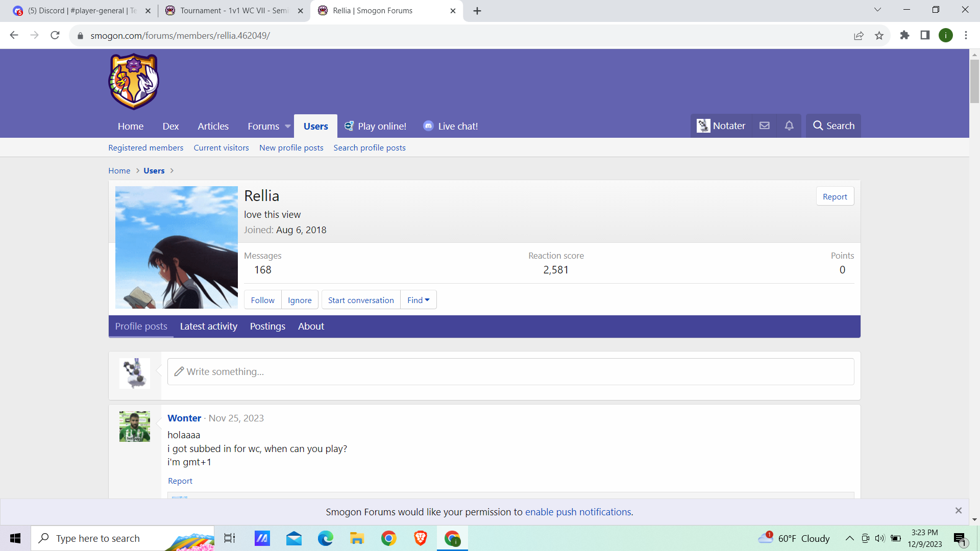
Task: Open the Postings tab
Action: pyautogui.click(x=267, y=327)
